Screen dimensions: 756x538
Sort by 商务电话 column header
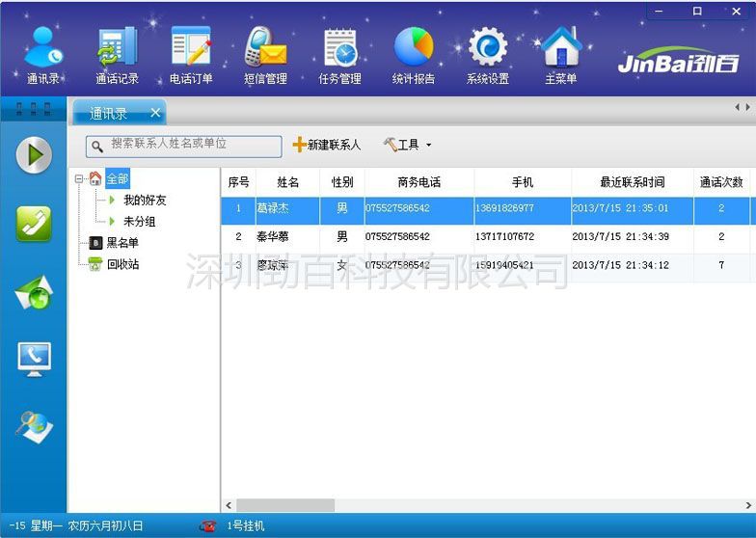[x=419, y=182]
